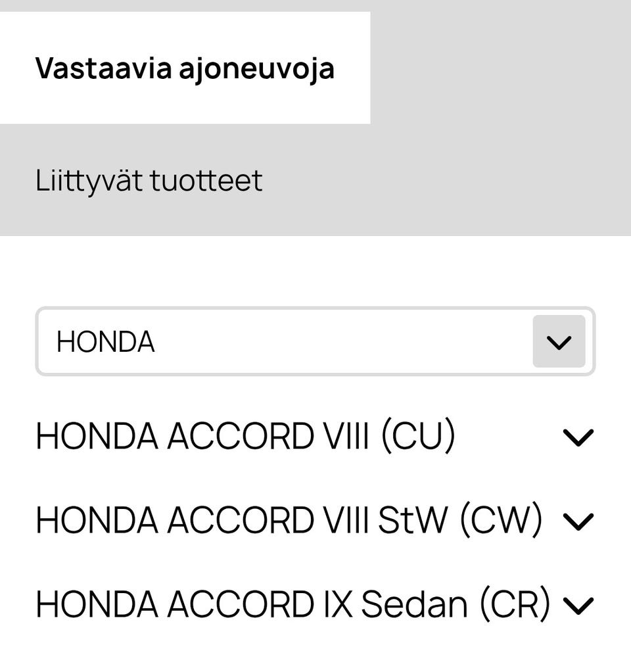
Task: Click the chevron next to ACCORD VIII StW (CW)
Action: tap(578, 521)
